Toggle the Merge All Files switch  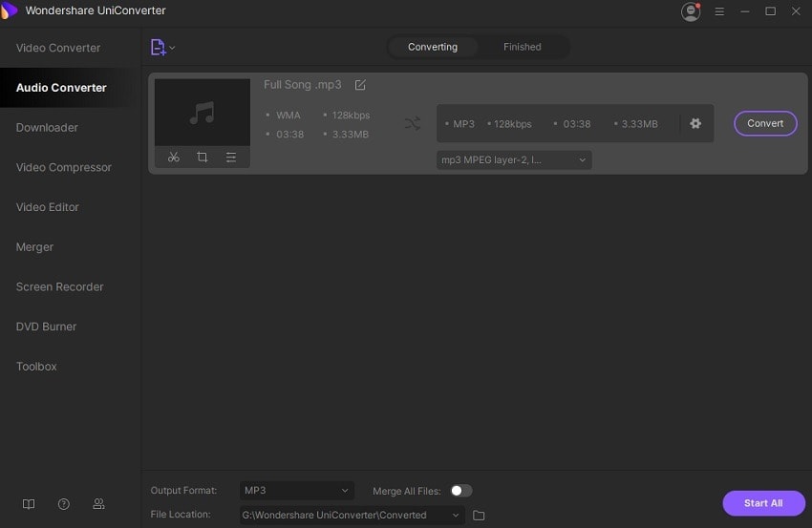460,490
